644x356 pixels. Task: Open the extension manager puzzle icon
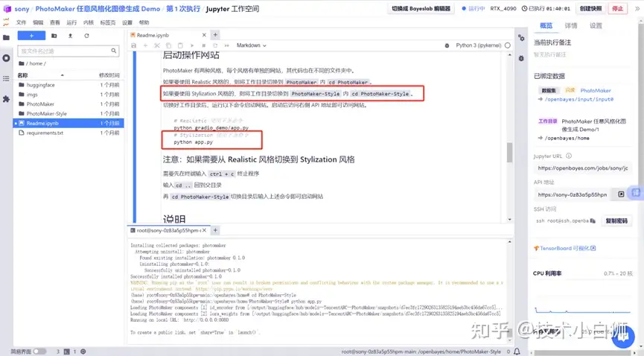tap(6, 99)
